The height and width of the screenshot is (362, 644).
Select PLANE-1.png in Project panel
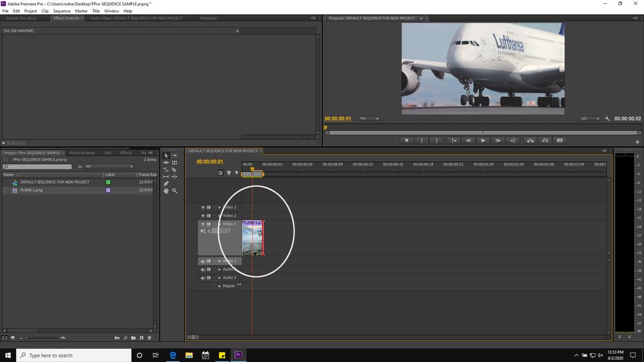[x=32, y=191]
